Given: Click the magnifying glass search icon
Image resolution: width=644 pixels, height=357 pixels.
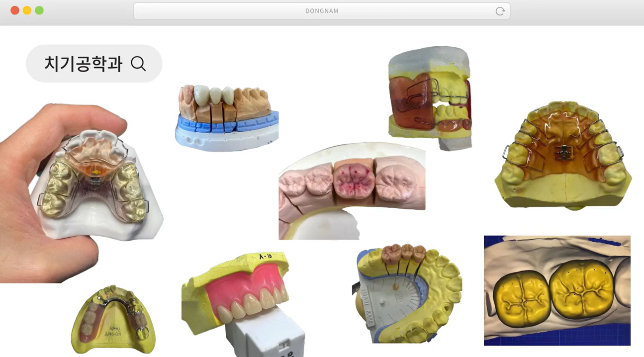Looking at the screenshot, I should (x=138, y=64).
